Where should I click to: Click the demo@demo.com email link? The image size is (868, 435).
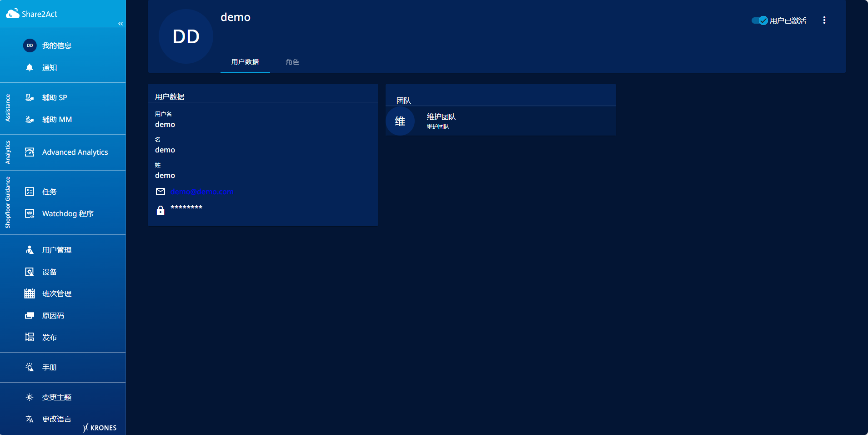pos(202,192)
